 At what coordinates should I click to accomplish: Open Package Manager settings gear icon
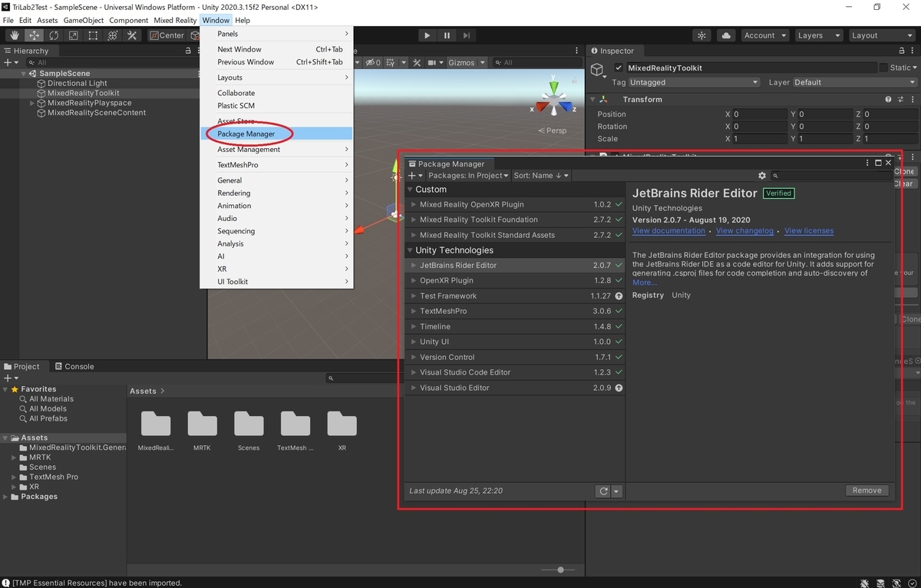(x=762, y=176)
